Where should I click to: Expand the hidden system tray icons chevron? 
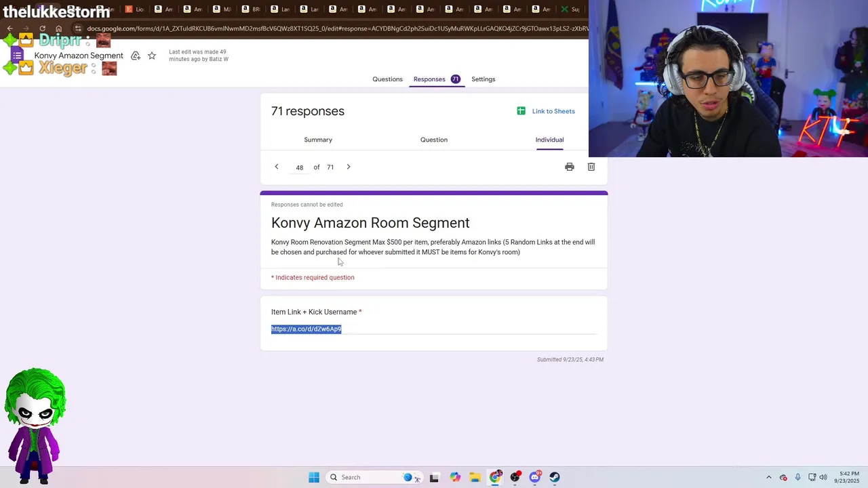(x=768, y=477)
